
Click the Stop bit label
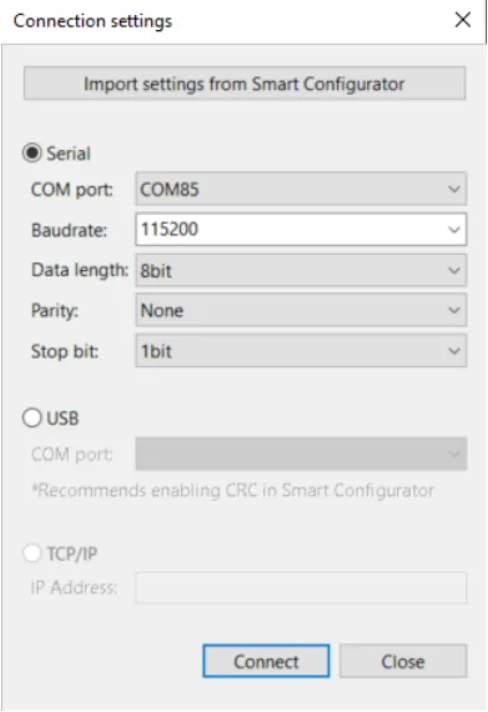pyautogui.click(x=65, y=351)
